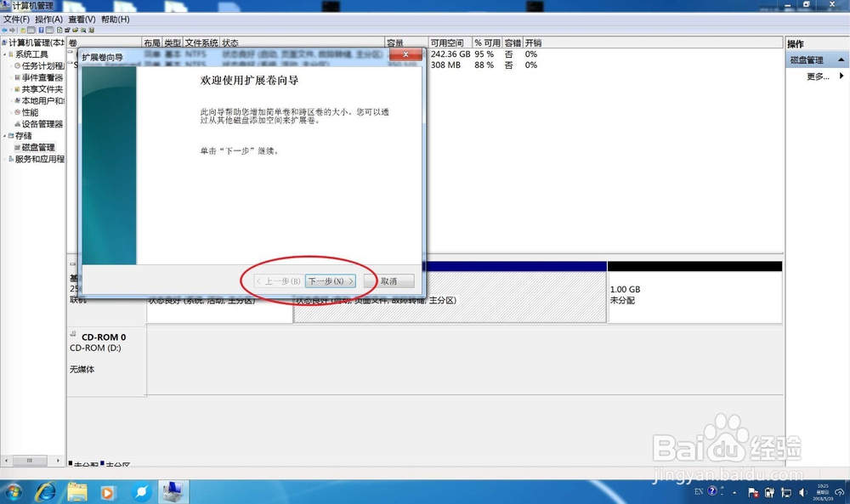Select the hatched 主分区 partition block
The image size is (850, 504).
[450, 297]
